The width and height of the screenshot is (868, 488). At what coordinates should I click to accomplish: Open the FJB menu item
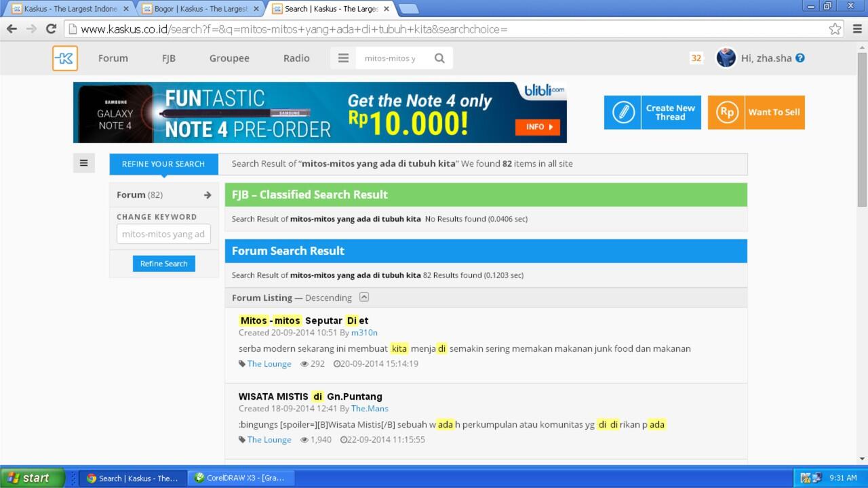click(169, 58)
